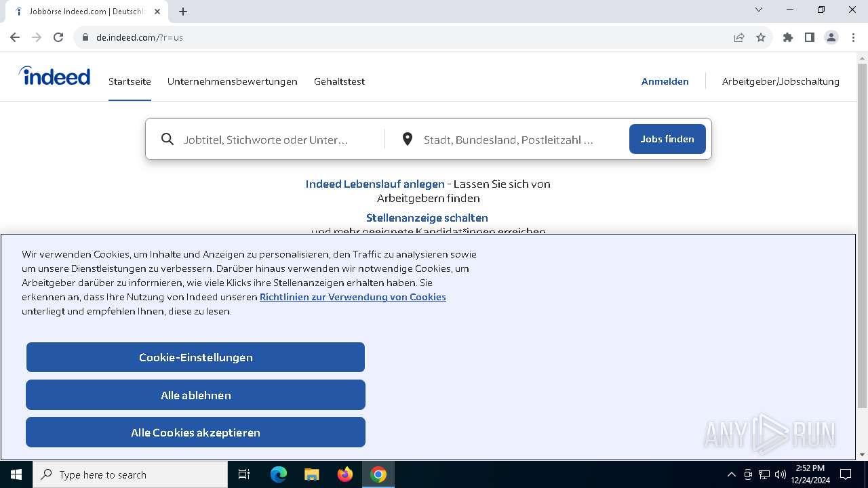Screen dimensions: 868x488
Task: Select Chrome icon in taskbar
Action: click(x=378, y=474)
